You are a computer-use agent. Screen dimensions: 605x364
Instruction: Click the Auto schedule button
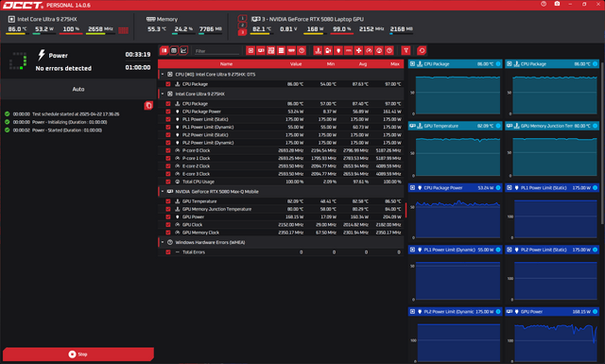tap(78, 89)
